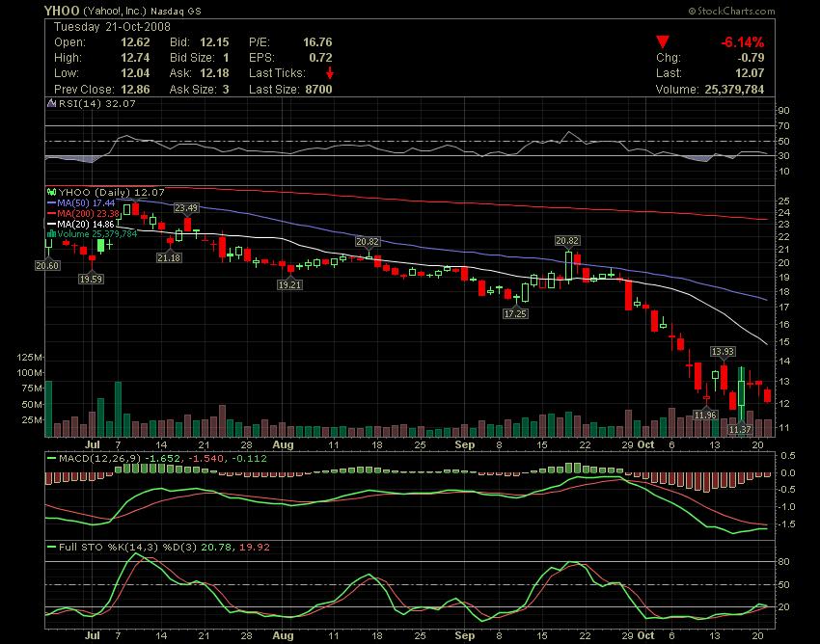Click the Bid Size label
The image size is (820, 644).
pyautogui.click(x=192, y=58)
